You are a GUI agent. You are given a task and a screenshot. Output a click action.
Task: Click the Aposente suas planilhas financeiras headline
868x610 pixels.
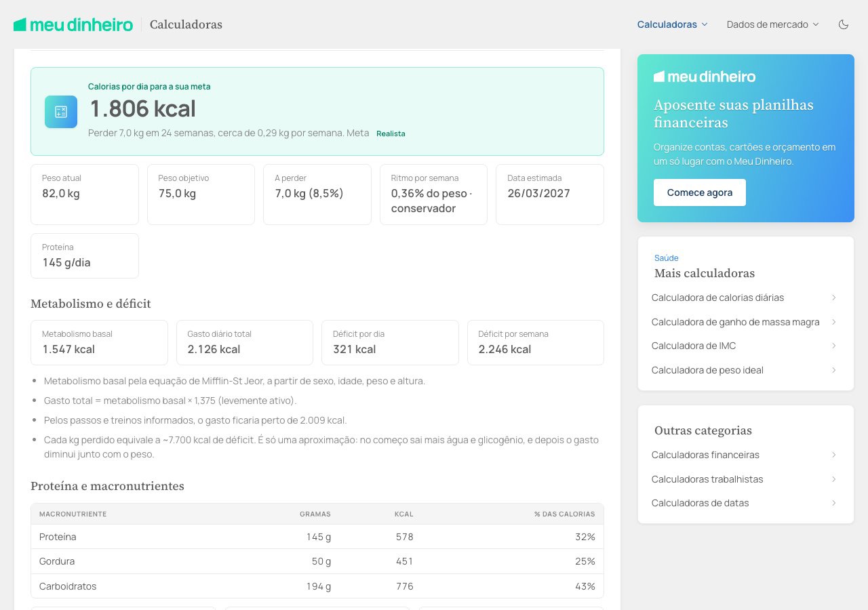point(734,114)
